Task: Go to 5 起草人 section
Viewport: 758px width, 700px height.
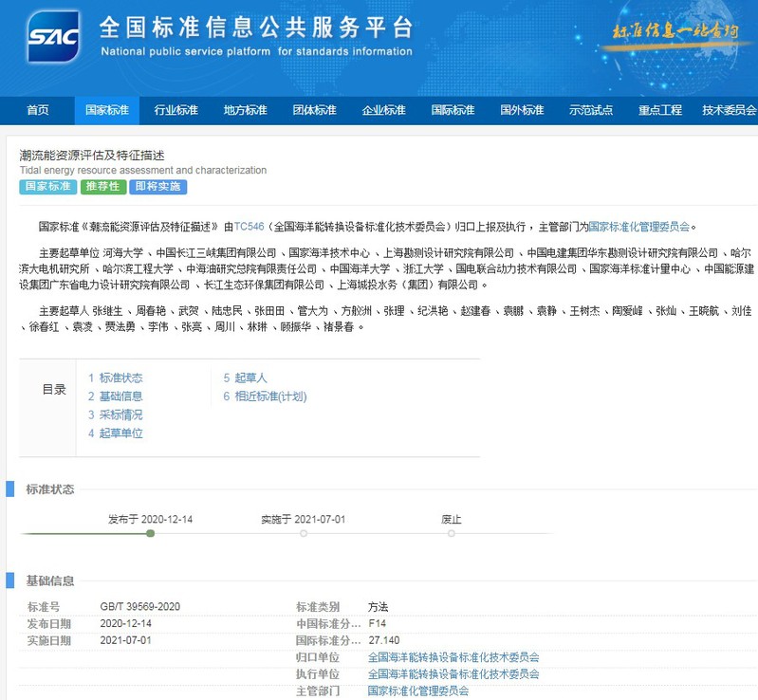Action: point(245,378)
